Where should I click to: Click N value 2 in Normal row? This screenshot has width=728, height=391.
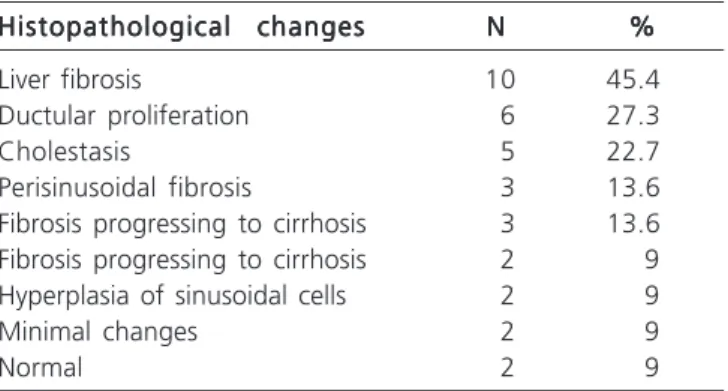507,368
